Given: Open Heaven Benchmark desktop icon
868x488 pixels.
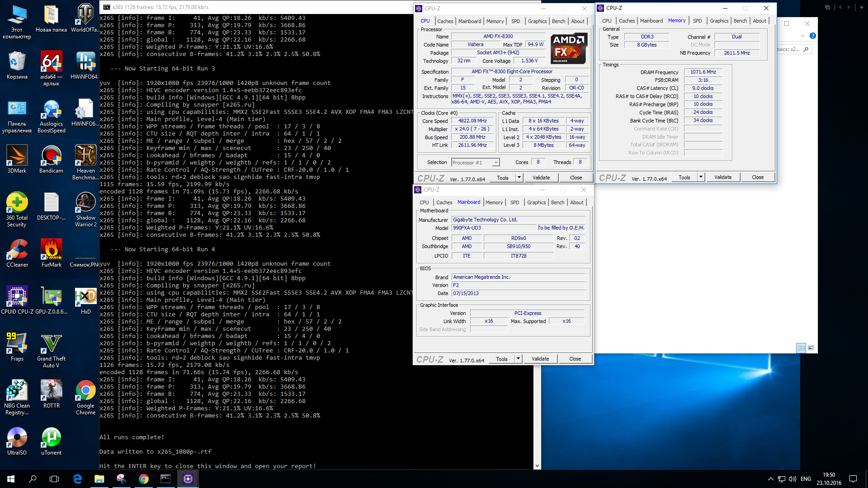Looking at the screenshot, I should pyautogui.click(x=85, y=156).
